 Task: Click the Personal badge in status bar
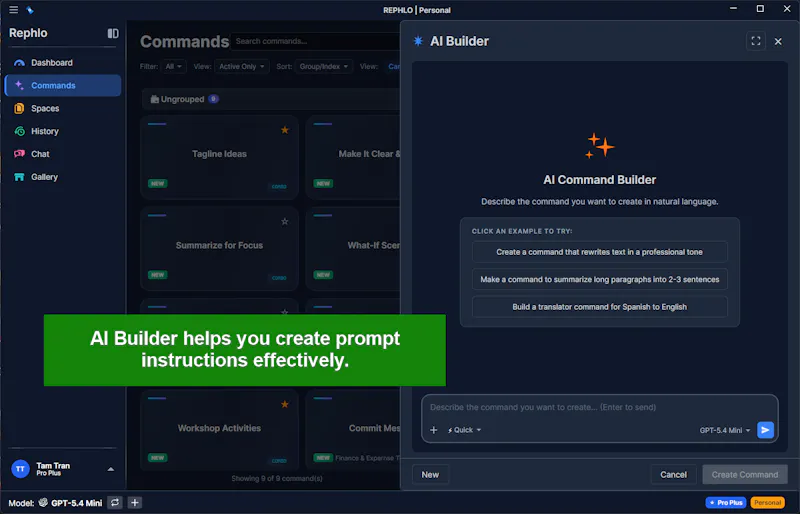767,503
